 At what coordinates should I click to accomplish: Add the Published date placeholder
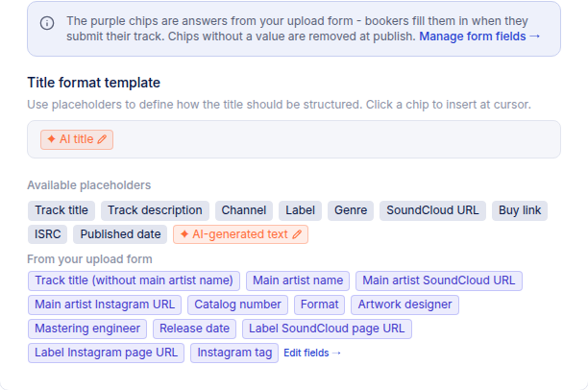click(x=120, y=234)
